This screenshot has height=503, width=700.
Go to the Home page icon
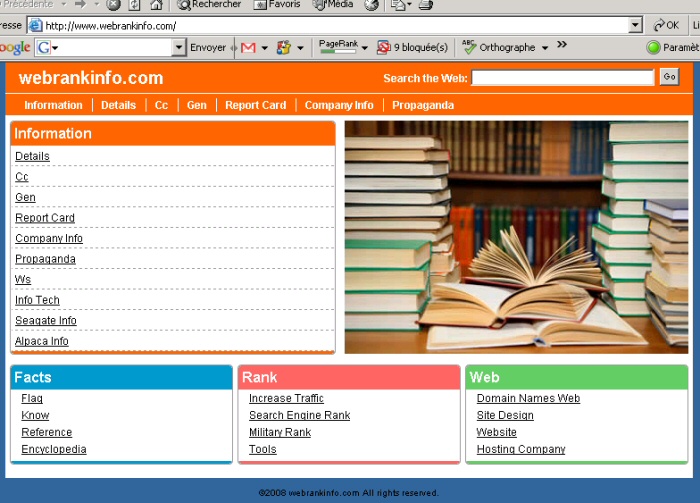pos(156,4)
